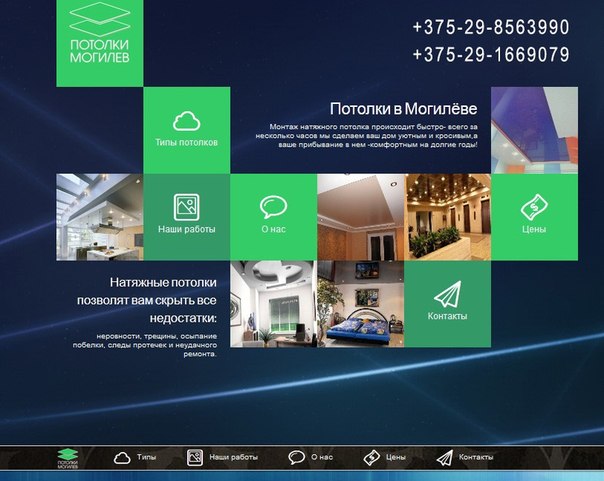Open the Контакты paper plane tile
The image size is (604, 481).
click(448, 304)
